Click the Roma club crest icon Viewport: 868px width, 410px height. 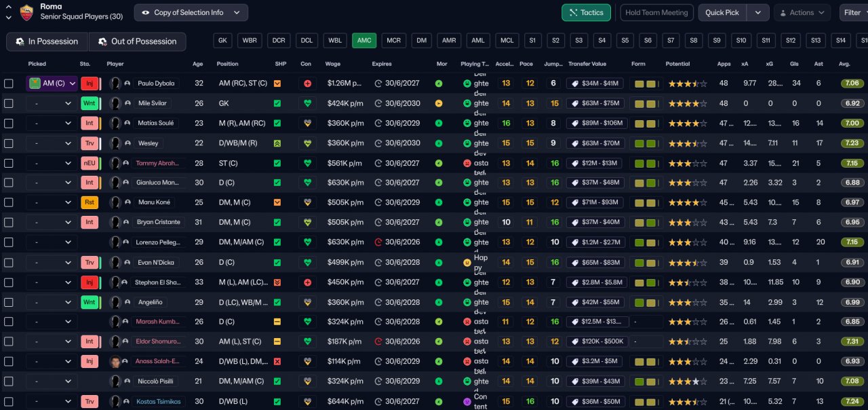(27, 12)
